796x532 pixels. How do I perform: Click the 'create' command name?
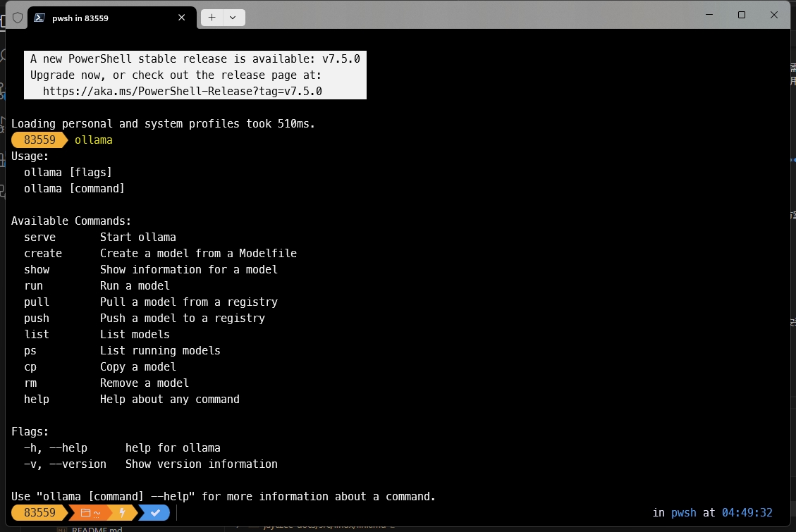(42, 254)
